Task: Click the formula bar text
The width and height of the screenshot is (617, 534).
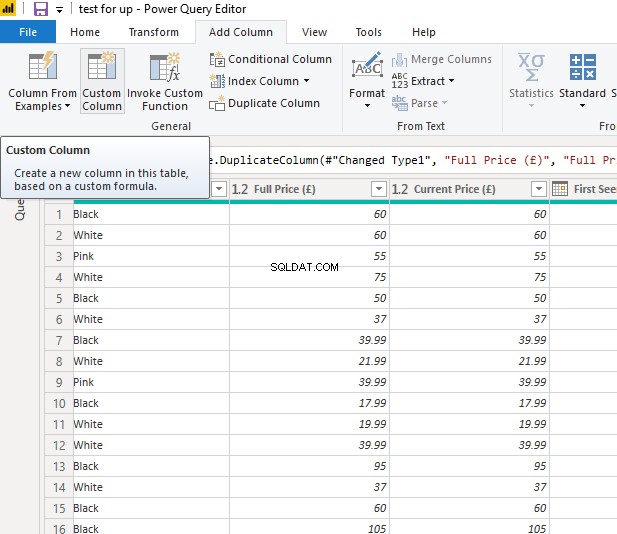Action: click(x=413, y=160)
